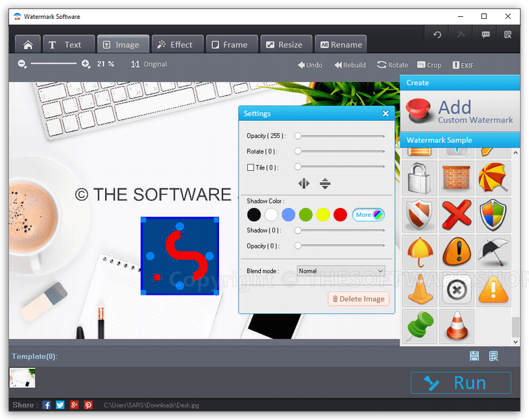Viewport: 529px width, 420px height.
Task: Adjust the Tile (0) slider
Action: pyautogui.click(x=339, y=167)
